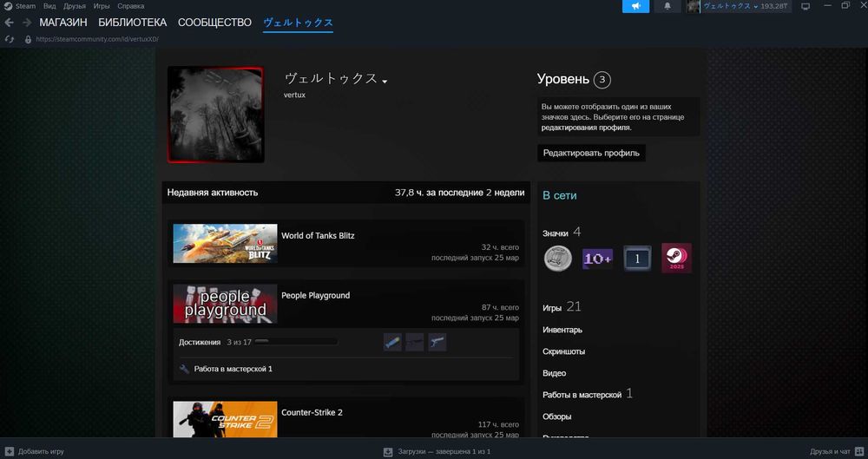Open the People Playground thumbnail
The image size is (868, 459).
(x=225, y=304)
